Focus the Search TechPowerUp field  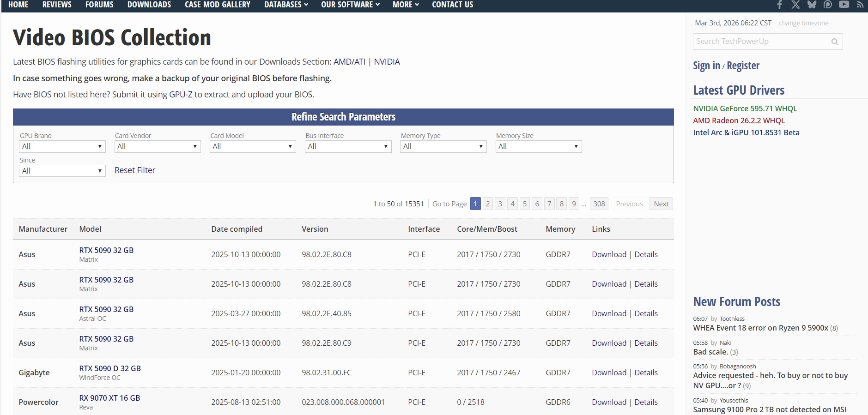761,42
